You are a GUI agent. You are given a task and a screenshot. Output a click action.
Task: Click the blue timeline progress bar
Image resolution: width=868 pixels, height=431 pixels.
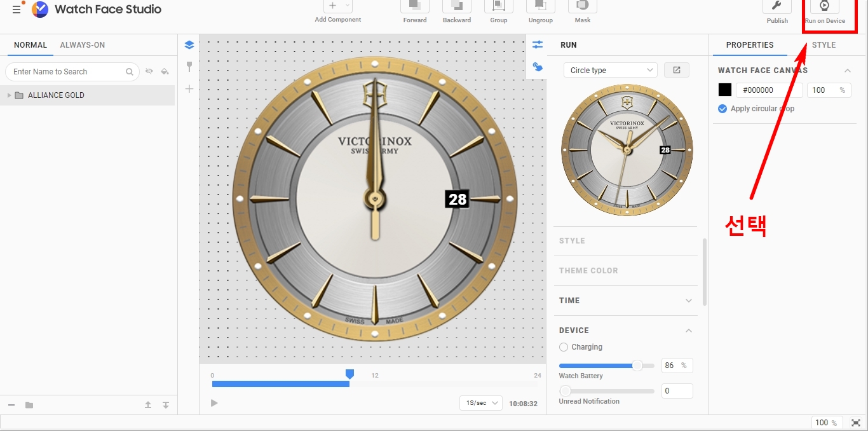tap(280, 384)
